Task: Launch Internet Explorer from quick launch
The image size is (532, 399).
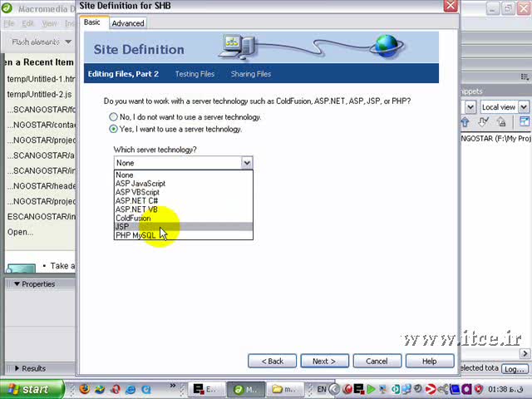Action: coord(131,389)
